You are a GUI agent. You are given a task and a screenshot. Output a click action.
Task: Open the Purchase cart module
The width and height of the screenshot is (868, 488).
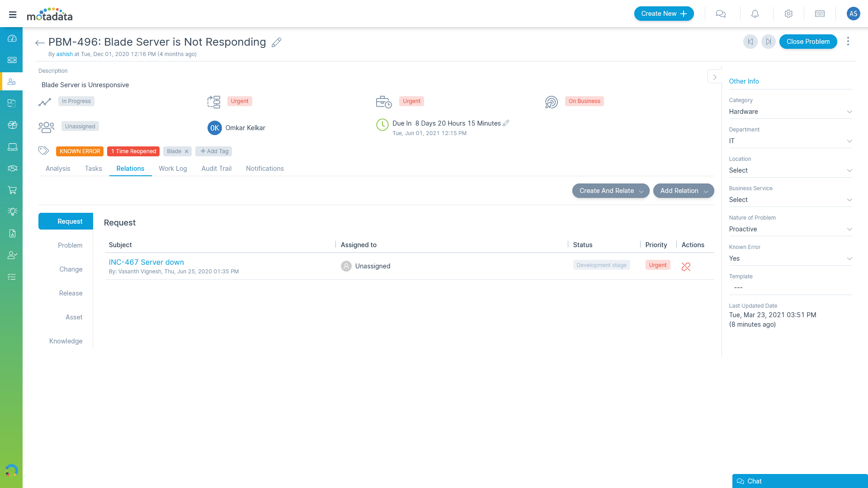[x=12, y=190]
